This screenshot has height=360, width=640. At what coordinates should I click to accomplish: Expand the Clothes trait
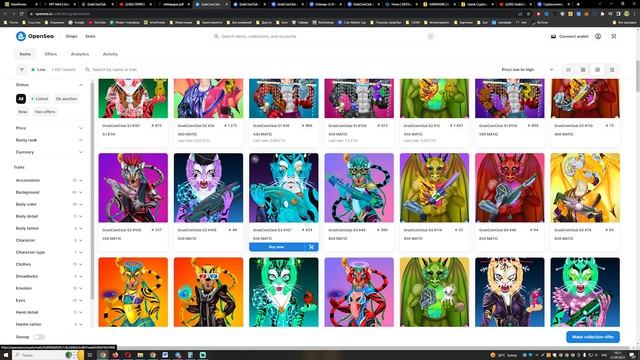49,264
